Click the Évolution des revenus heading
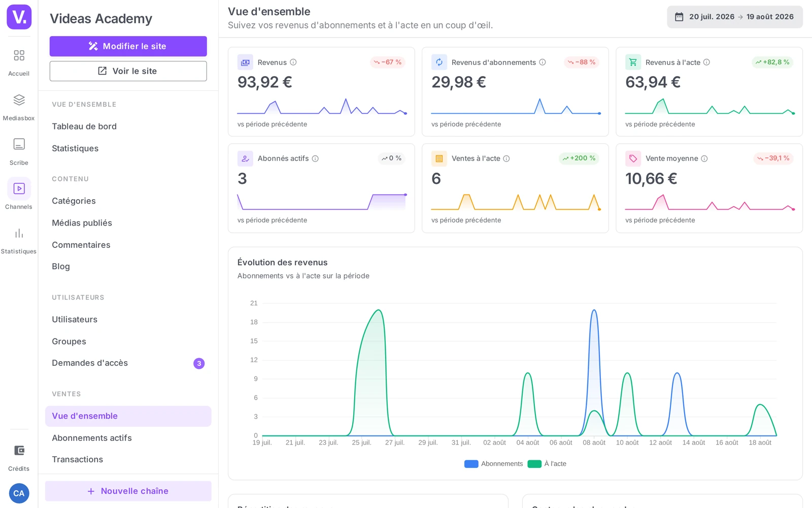 (283, 263)
